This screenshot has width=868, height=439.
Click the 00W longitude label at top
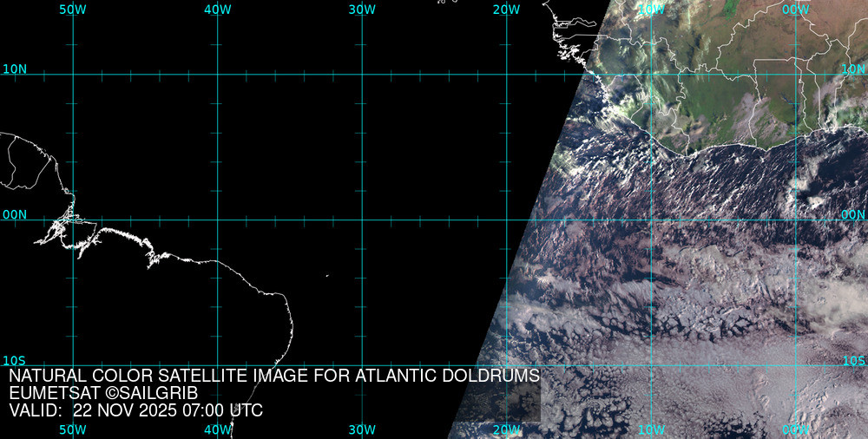[795, 10]
